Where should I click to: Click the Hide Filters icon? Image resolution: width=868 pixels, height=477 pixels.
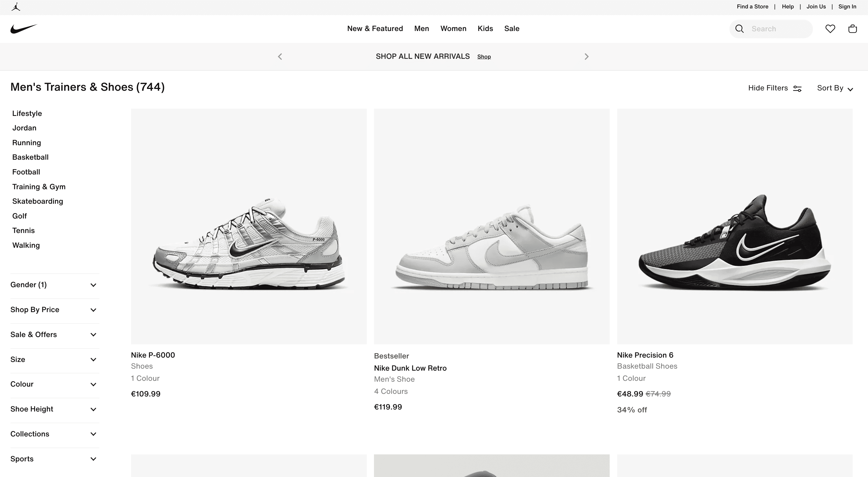[798, 88]
